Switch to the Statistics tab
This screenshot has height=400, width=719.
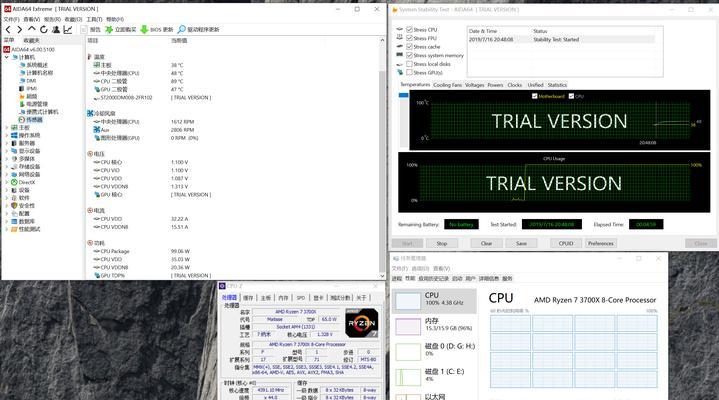point(557,85)
